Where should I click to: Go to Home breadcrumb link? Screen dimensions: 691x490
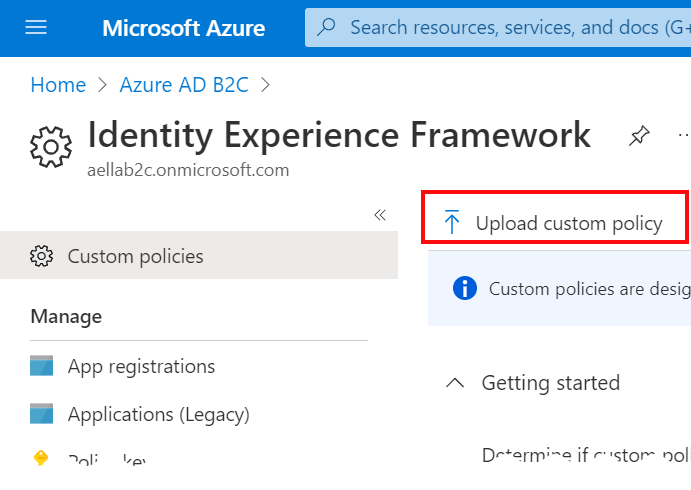tap(58, 85)
